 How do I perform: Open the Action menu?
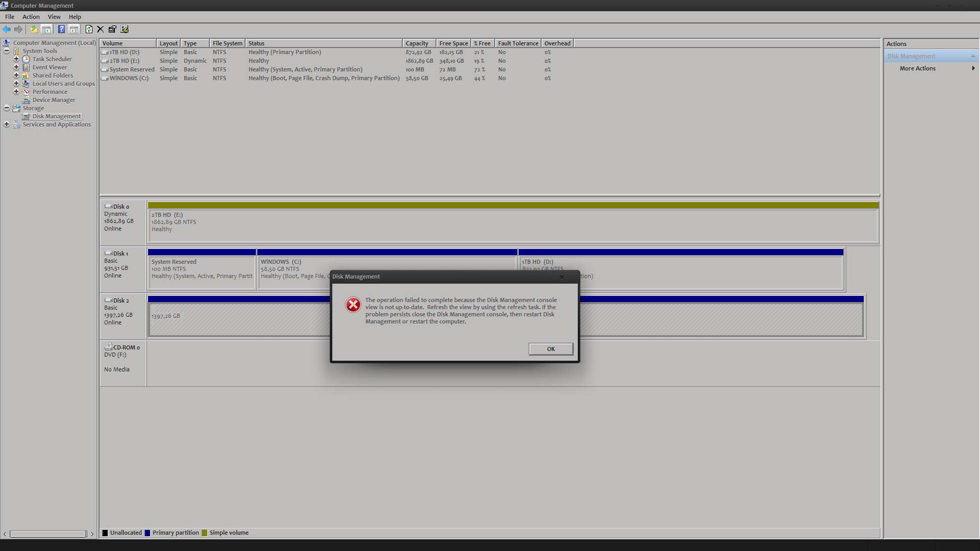click(x=31, y=17)
